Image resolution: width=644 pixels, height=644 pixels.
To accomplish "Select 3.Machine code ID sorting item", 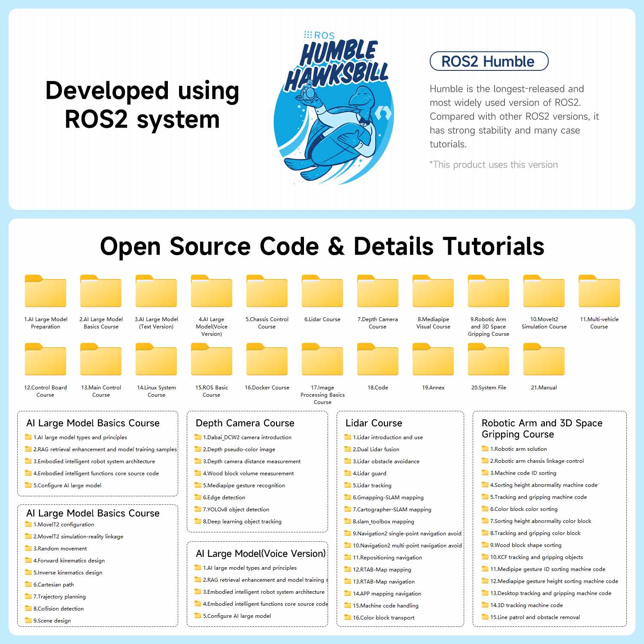I will pos(519,473).
